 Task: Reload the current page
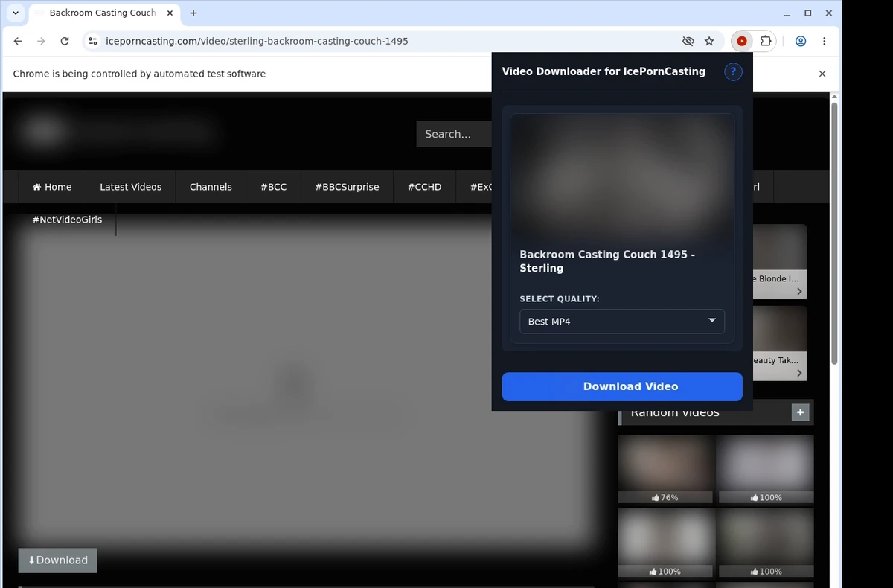pyautogui.click(x=65, y=41)
